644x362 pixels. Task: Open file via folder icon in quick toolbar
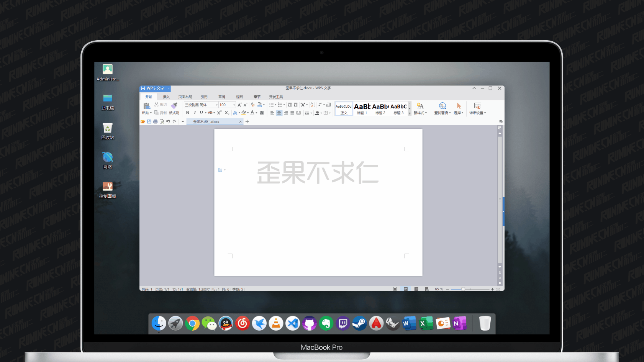[143, 121]
